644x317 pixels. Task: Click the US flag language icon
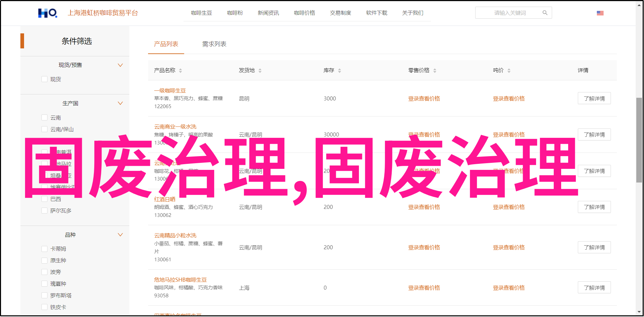(600, 13)
